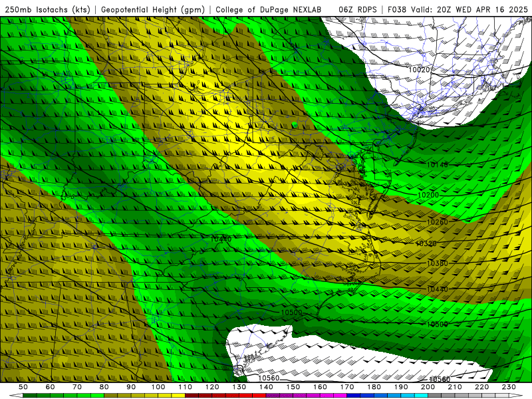This screenshot has height=399, width=532.
Task: Click the 200 kt color bar label
Action: click(428, 387)
